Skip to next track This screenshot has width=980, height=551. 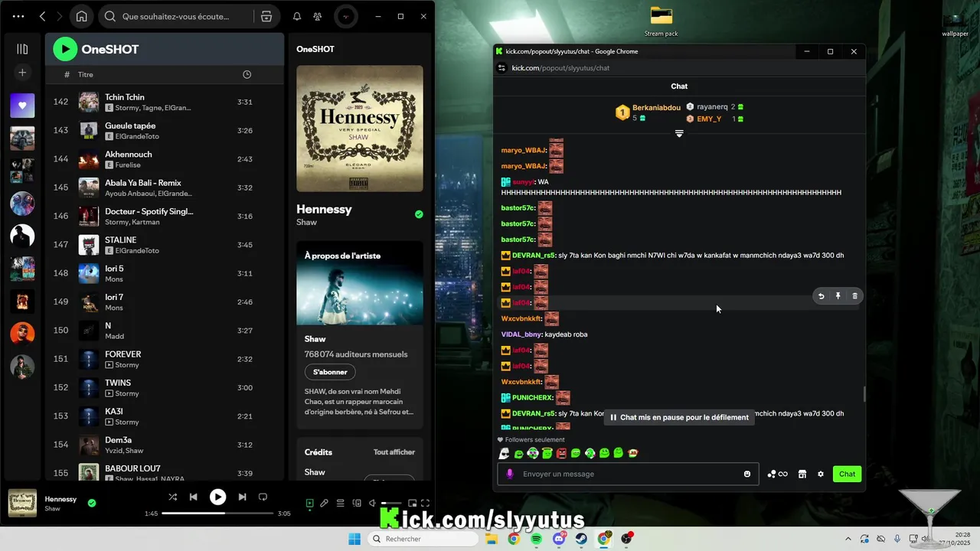click(x=242, y=497)
